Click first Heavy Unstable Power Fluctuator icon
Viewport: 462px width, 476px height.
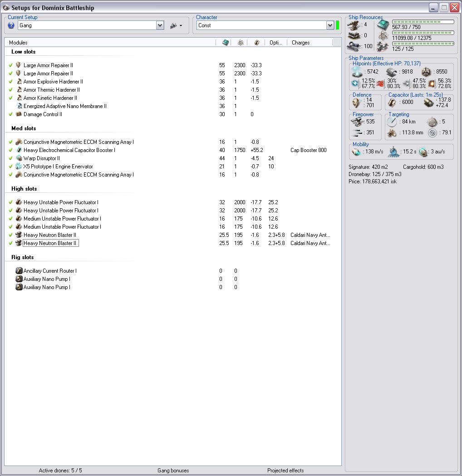click(x=19, y=202)
